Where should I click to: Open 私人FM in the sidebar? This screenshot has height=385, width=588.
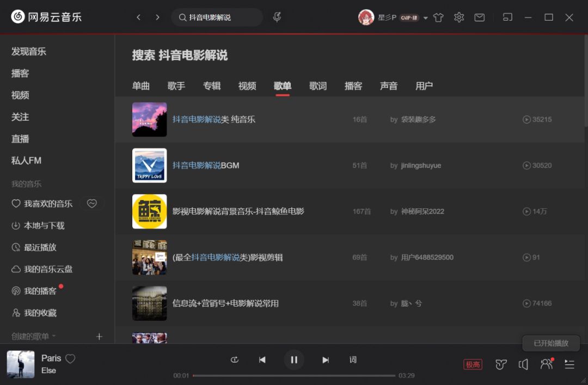[x=26, y=160]
